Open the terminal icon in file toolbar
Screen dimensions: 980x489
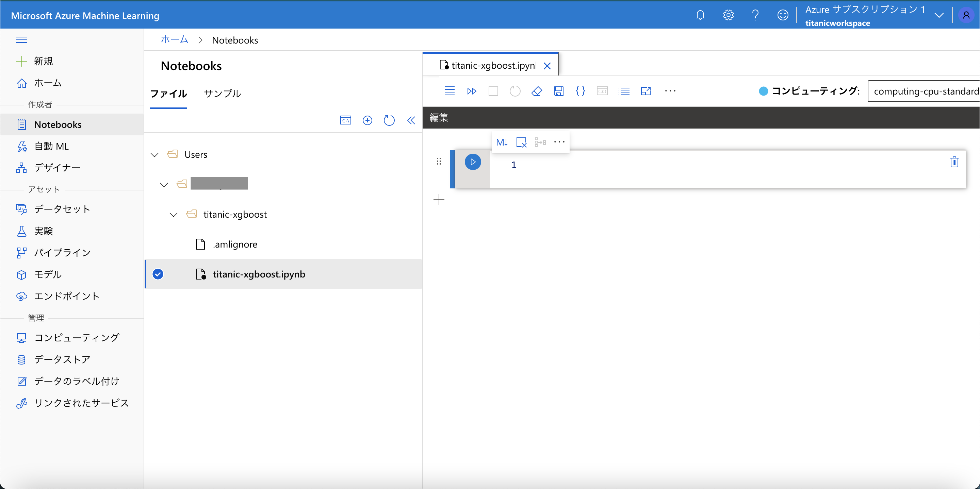coord(345,120)
